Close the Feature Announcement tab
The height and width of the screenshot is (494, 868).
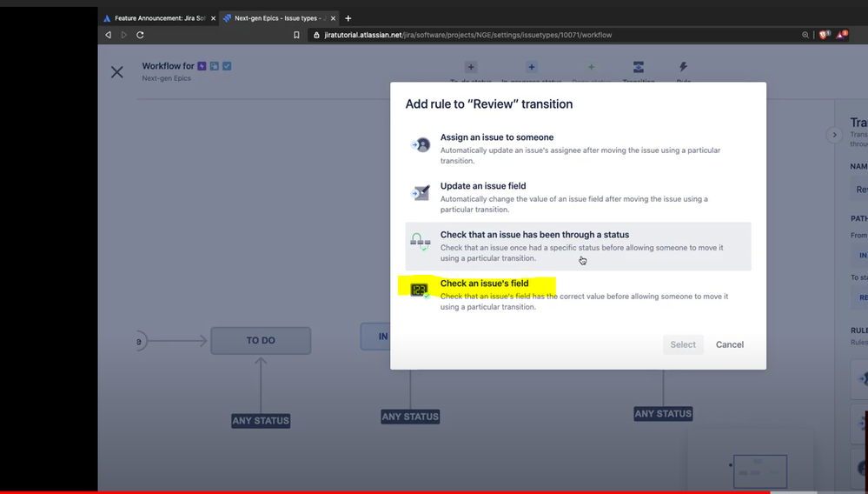pos(213,18)
